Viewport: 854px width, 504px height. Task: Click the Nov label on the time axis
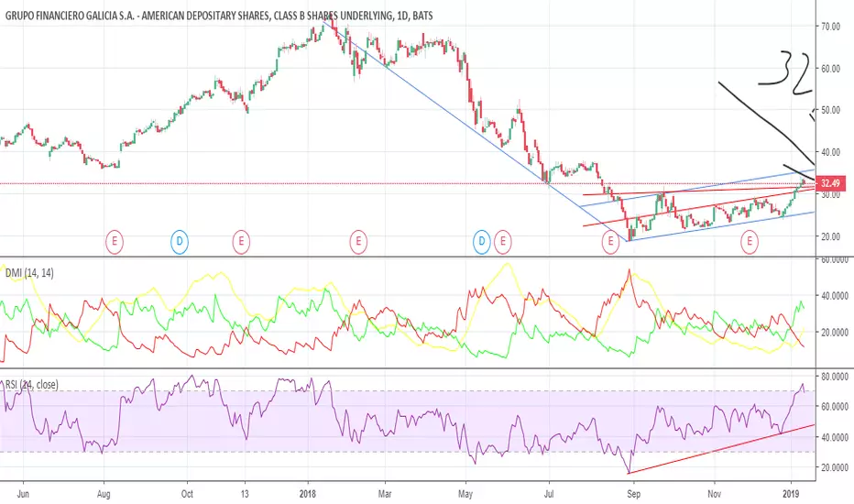pos(714,494)
